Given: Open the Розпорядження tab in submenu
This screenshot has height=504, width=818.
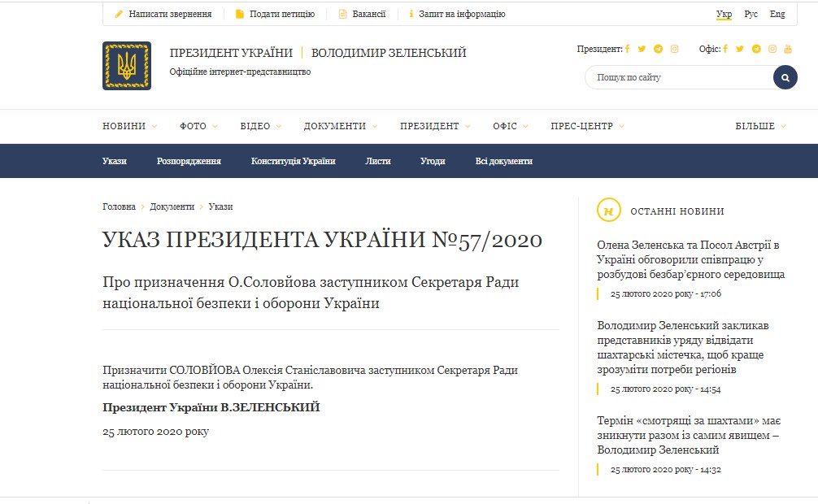Looking at the screenshot, I should coord(189,161).
